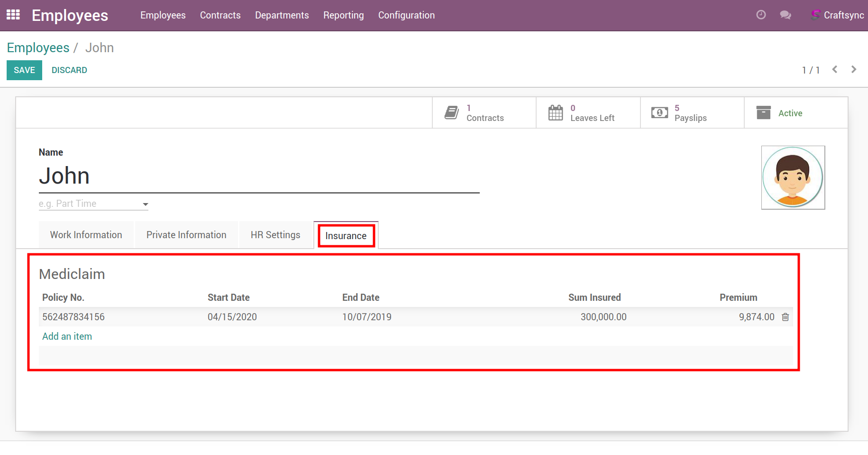Delete the Mediclaim policy row with trash icon
868x455 pixels.
pyautogui.click(x=786, y=317)
